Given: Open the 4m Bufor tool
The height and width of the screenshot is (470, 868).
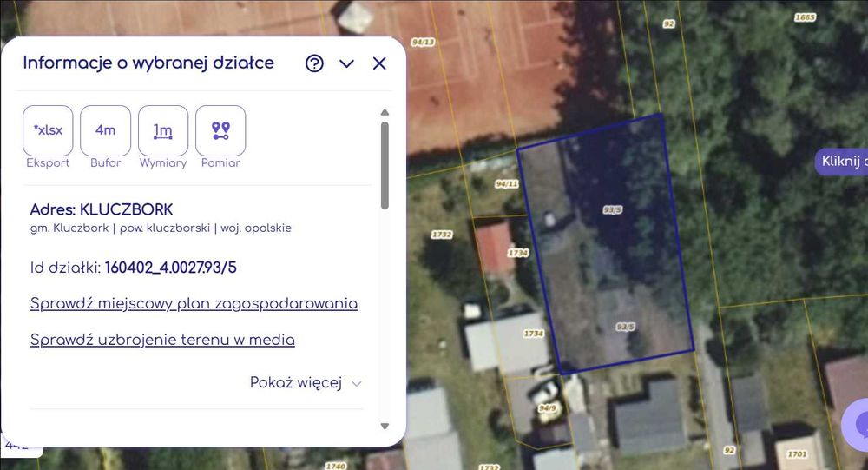Looking at the screenshot, I should pyautogui.click(x=105, y=130).
